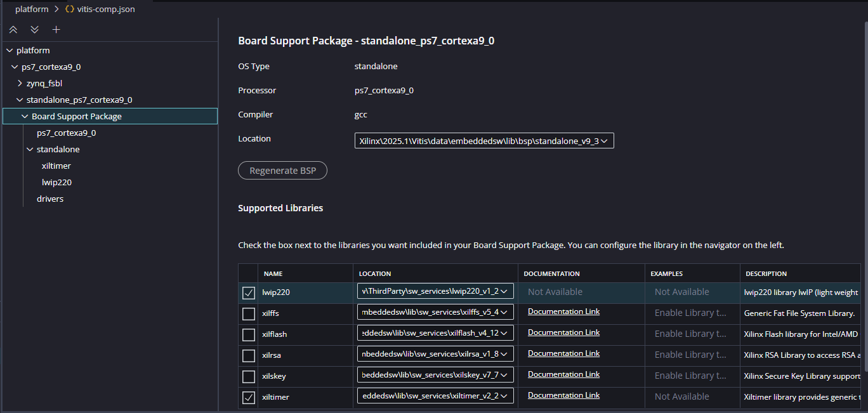Click the vitis-comp.json breadcrumb
The width and height of the screenshot is (868, 413).
(x=105, y=10)
